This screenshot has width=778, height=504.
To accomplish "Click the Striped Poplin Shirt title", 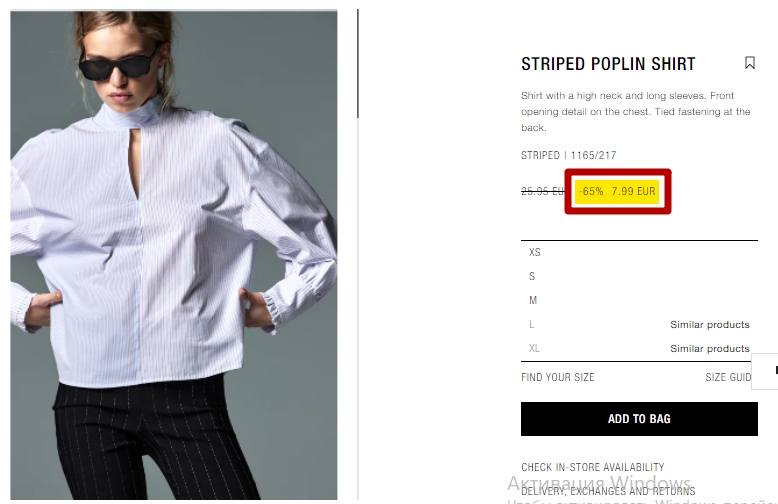I will coord(608,64).
